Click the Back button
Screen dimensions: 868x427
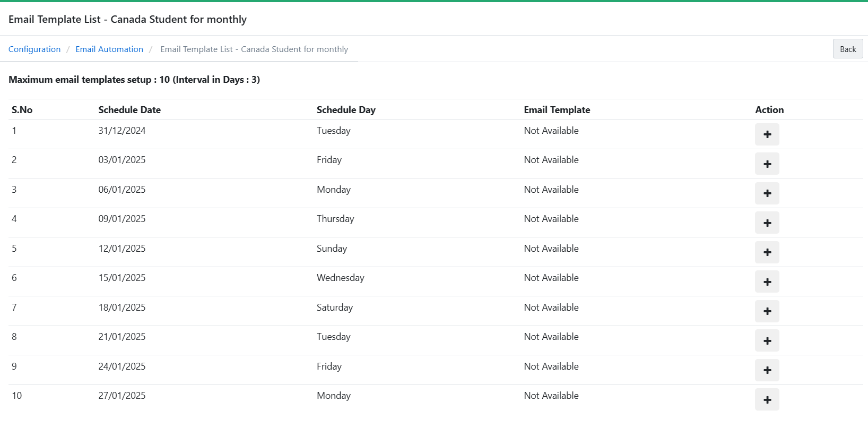[847, 49]
